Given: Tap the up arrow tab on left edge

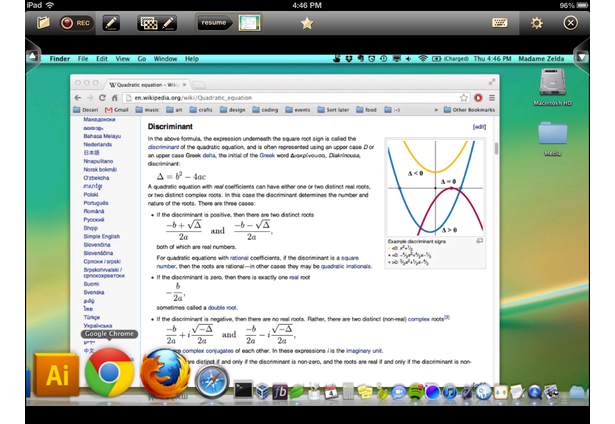Looking at the screenshot, I should [33, 57].
